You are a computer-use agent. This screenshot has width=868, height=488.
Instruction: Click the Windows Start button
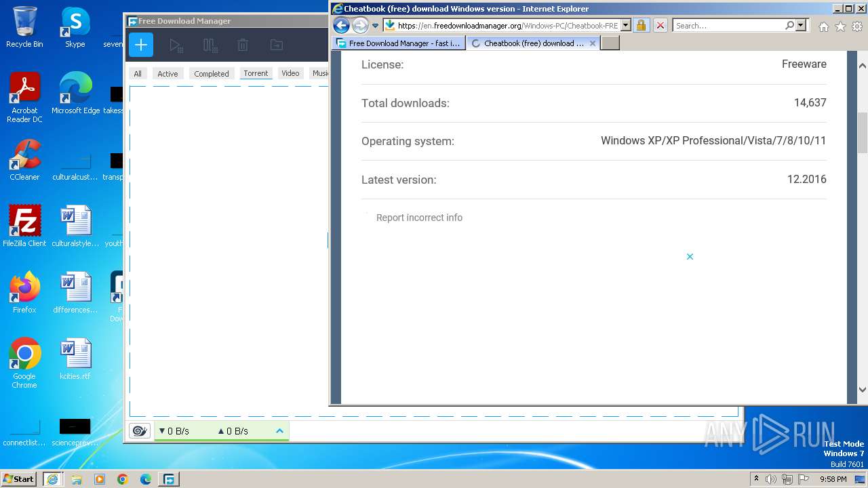click(x=18, y=479)
